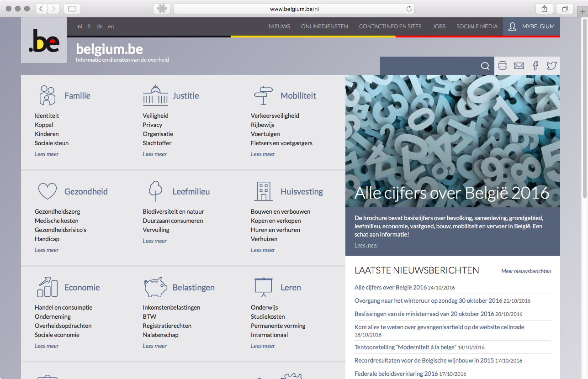Click the Gezondheid heart icon
The width and height of the screenshot is (588, 379).
coord(47,191)
